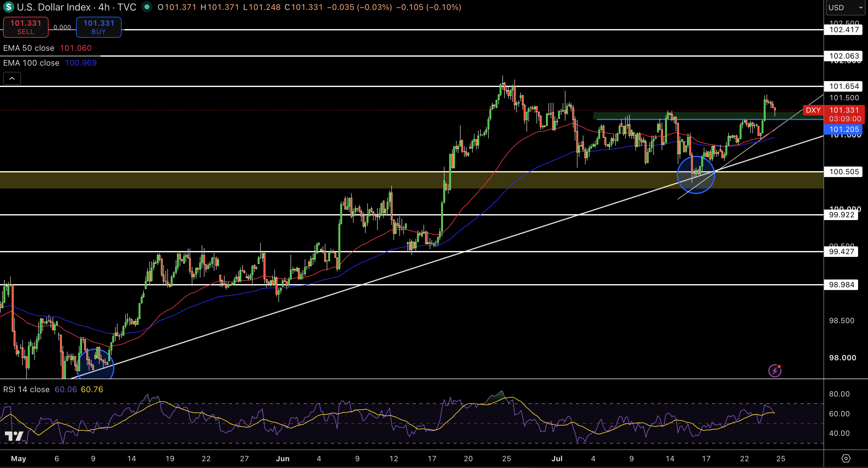
Task: Collapse the indicator legend with chevron button
Action: tap(12, 79)
